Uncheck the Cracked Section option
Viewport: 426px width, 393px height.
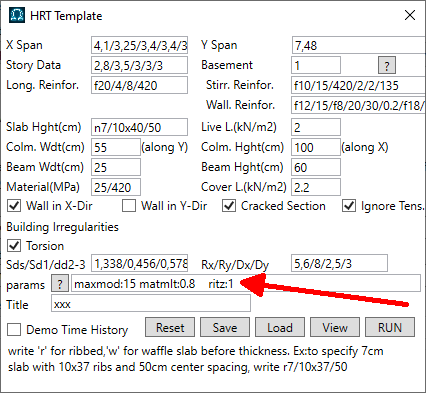pyautogui.click(x=229, y=206)
